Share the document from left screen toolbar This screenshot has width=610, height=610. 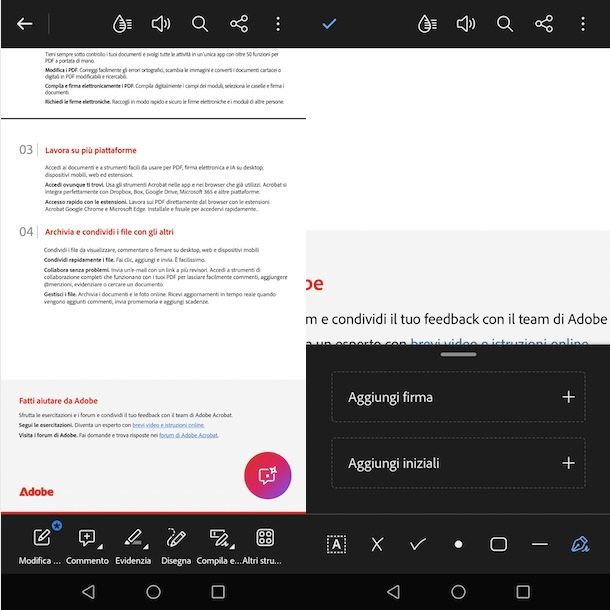(239, 24)
